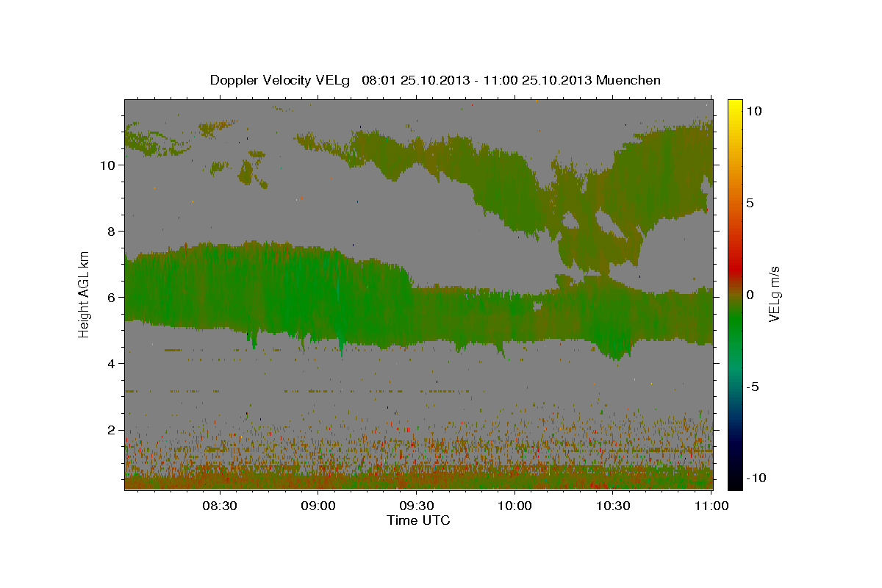The height and width of the screenshot is (588, 882).
Task: Click the plot title 'Doppler Velocity VELg'
Action: (282, 80)
